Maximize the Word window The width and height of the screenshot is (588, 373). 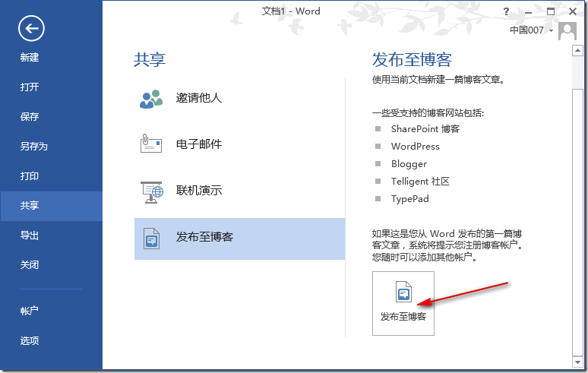point(551,11)
